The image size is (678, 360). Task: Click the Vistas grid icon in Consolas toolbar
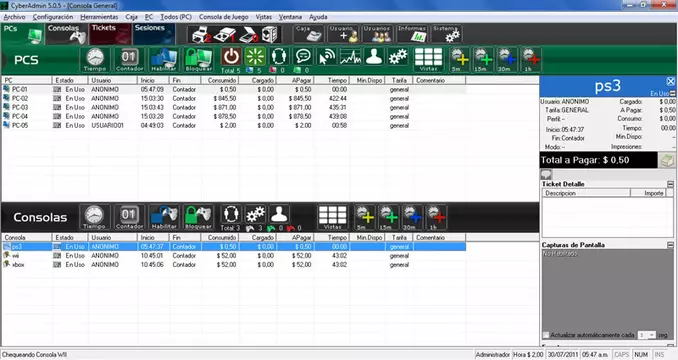coord(333,217)
